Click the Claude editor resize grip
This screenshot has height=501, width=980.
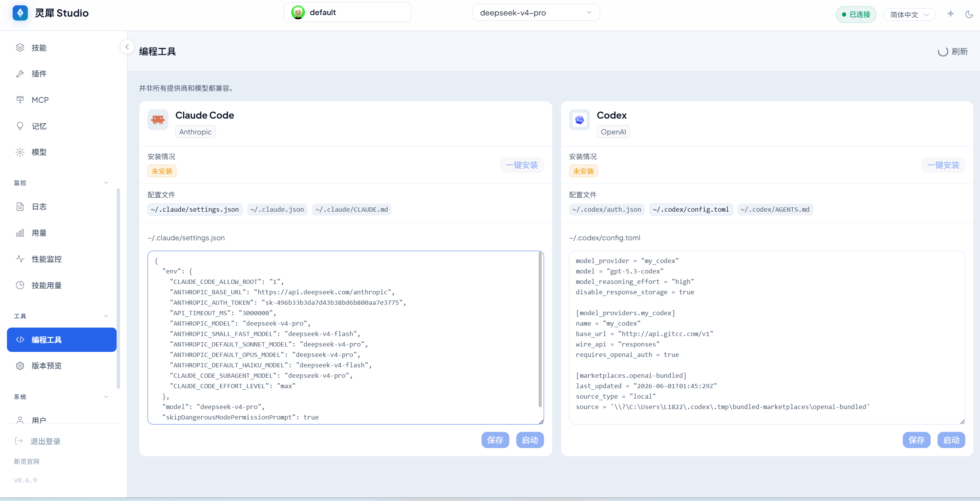541,422
